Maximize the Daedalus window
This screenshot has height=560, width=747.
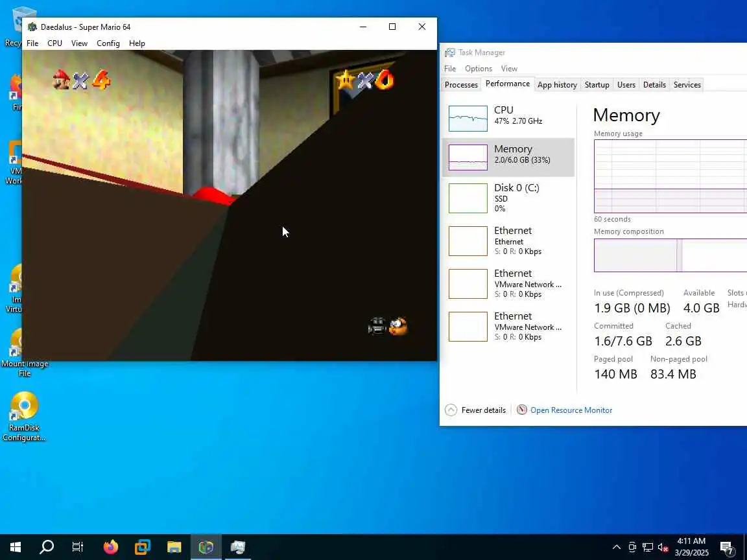392,27
